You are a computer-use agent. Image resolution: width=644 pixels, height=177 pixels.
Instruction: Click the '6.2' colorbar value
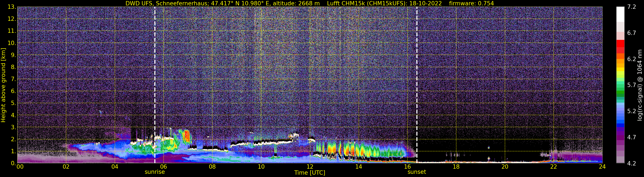click(x=632, y=59)
